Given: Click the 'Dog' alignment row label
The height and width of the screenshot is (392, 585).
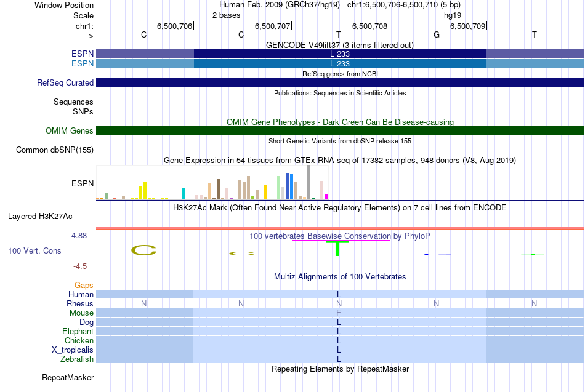Looking at the screenshot, I should tap(86, 322).
